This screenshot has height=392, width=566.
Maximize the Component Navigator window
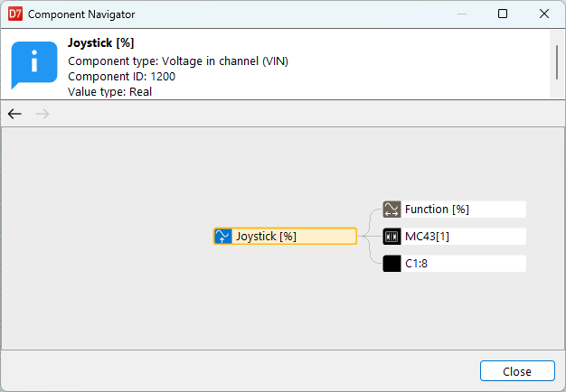point(503,14)
